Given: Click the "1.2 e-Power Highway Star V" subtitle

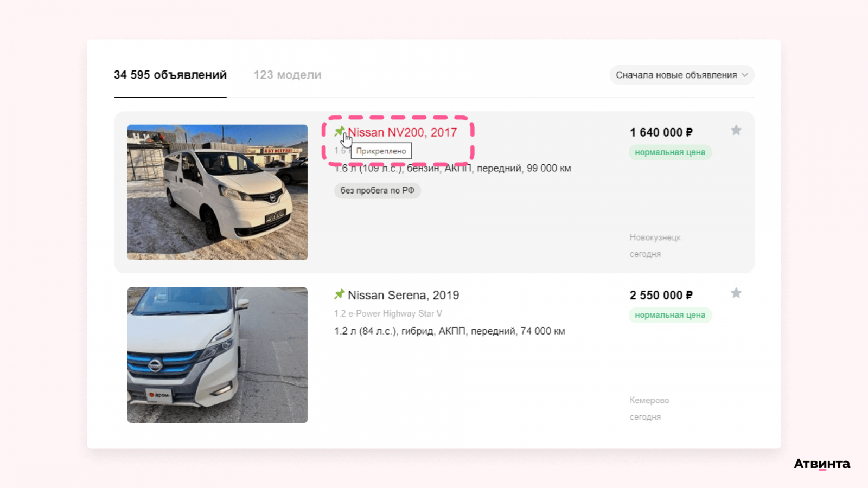Looking at the screenshot, I should pos(388,313).
